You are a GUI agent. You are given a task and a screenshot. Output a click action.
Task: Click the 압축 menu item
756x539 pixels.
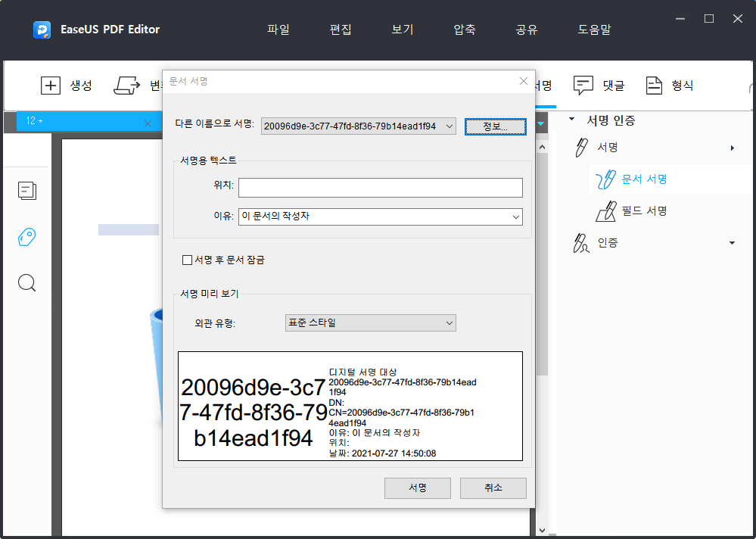(463, 30)
